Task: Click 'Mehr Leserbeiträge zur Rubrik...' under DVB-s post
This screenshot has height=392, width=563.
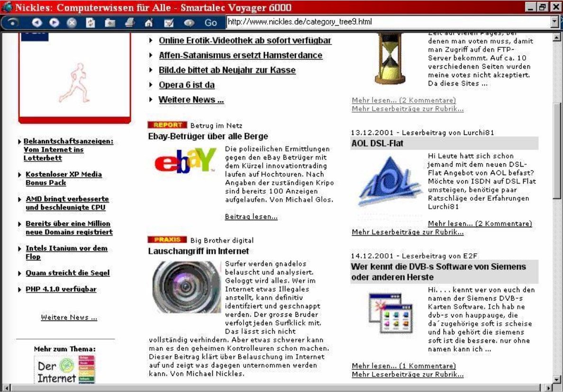Action: point(408,374)
